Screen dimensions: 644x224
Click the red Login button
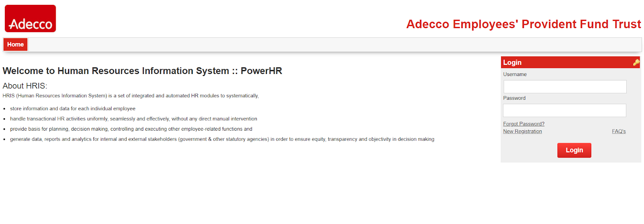pyautogui.click(x=574, y=150)
